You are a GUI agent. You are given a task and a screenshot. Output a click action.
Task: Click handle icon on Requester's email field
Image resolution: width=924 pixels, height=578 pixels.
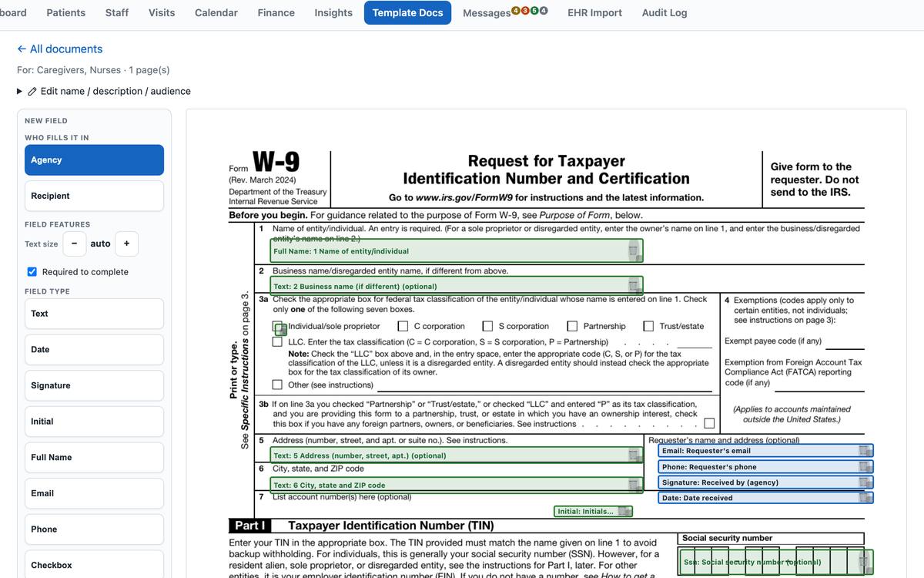coord(865,451)
